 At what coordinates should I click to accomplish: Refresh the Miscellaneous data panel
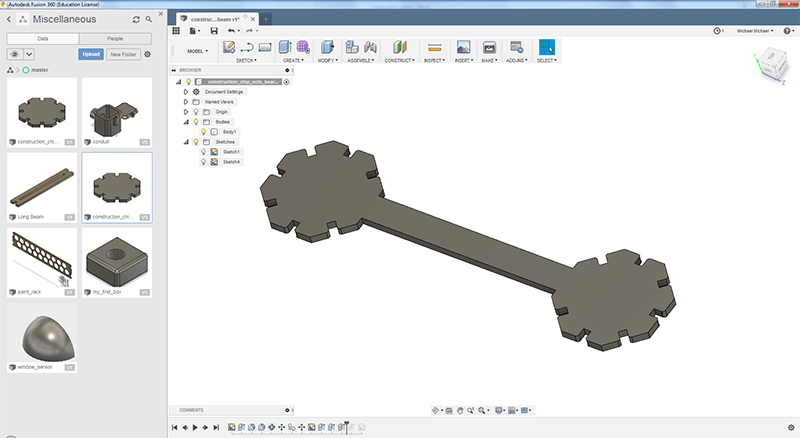point(136,19)
